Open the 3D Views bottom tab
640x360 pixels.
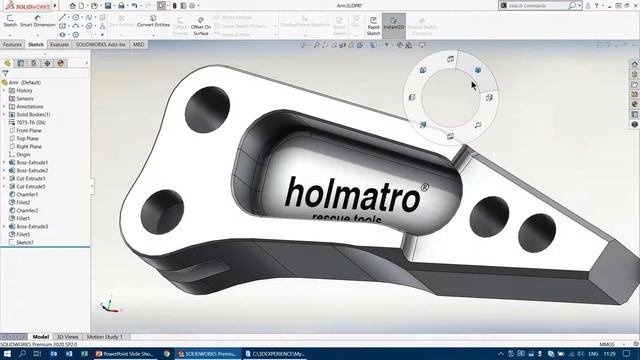(67, 337)
